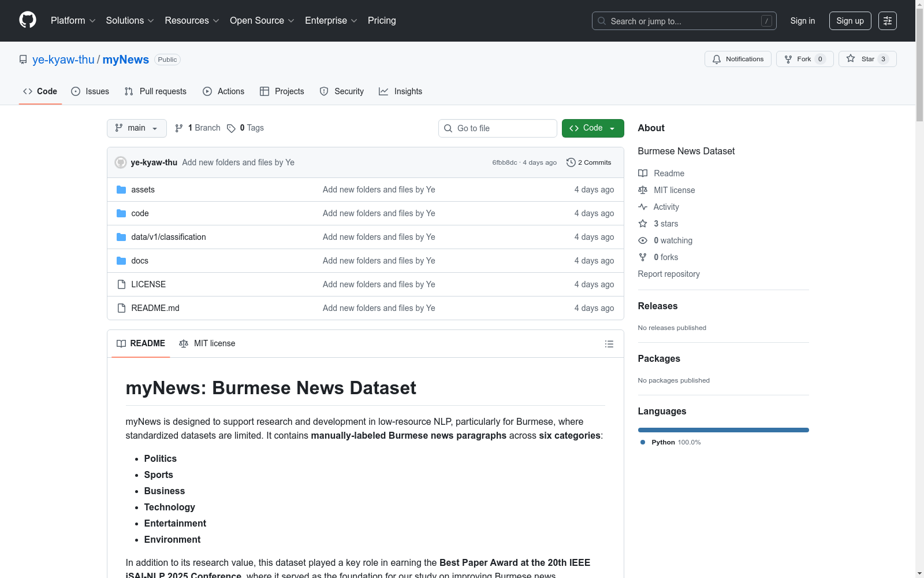This screenshot has width=924, height=578.
Task: Click the Branch icon beside 1 Branch
Action: click(179, 128)
